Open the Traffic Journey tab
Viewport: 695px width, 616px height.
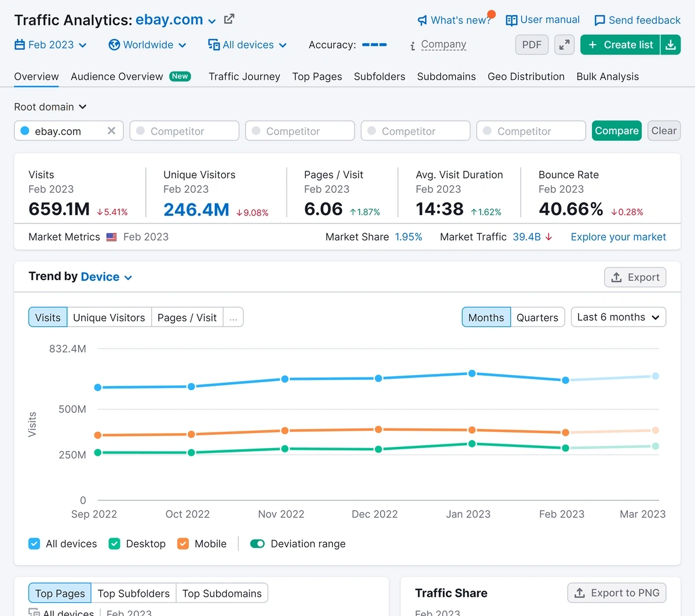click(244, 76)
